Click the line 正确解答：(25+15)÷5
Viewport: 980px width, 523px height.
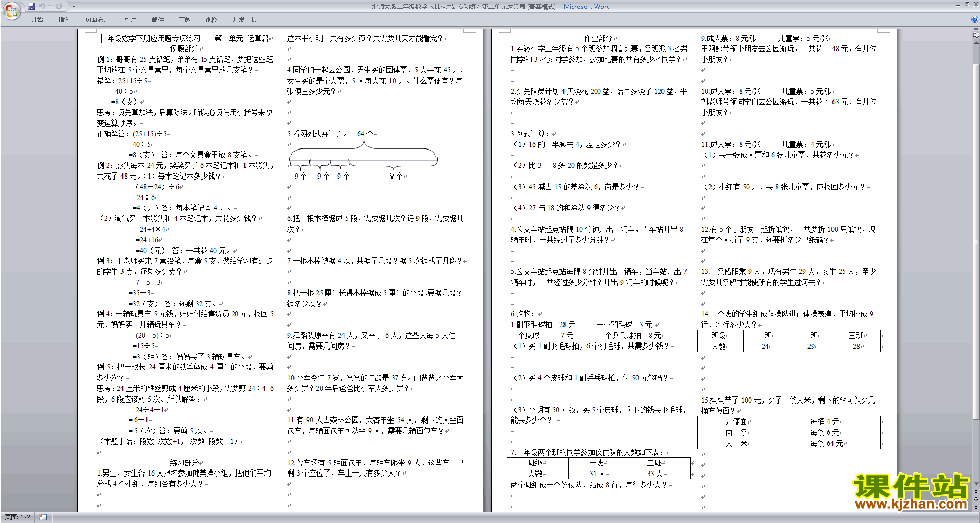tap(132, 134)
